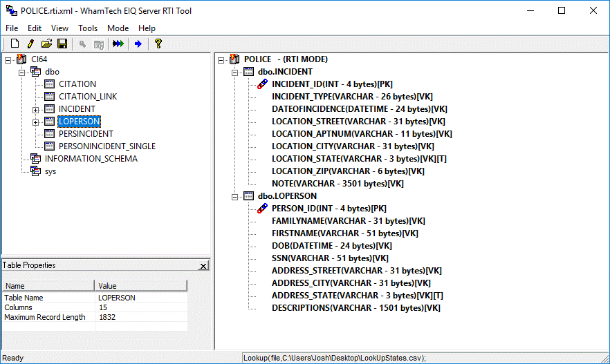Click the New document toolbar icon
The width and height of the screenshot is (610, 364).
point(15,44)
